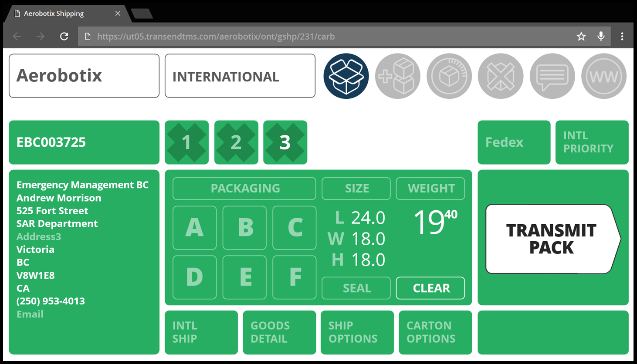Image resolution: width=637 pixels, height=364 pixels.
Task: Select packaging type D
Action: point(195,277)
